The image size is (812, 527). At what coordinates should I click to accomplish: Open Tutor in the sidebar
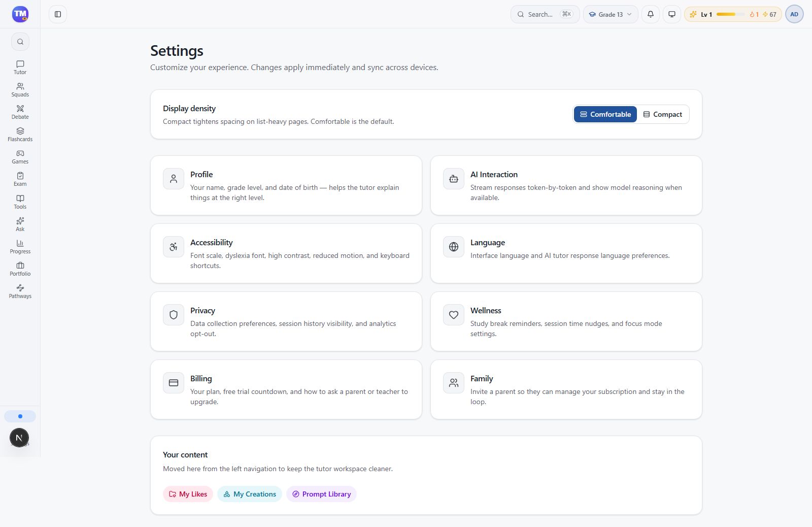coord(20,68)
